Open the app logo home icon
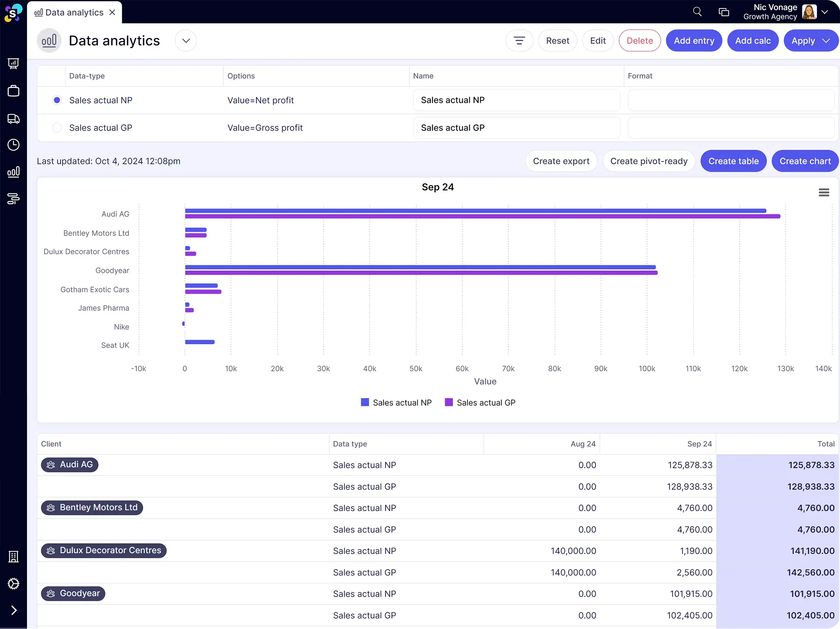 [13, 12]
